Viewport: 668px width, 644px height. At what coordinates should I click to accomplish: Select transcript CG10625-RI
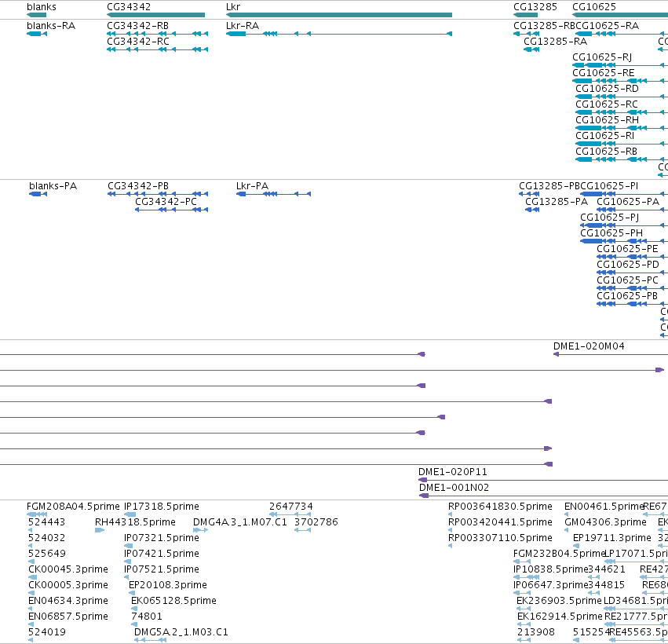tap(605, 136)
